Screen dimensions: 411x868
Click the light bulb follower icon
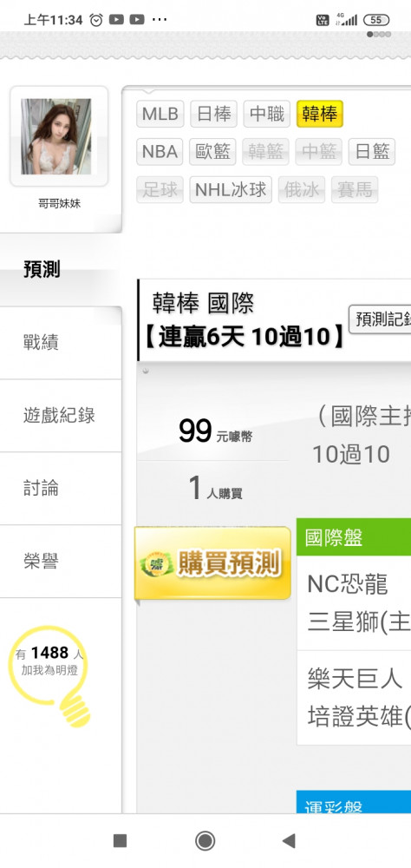50,676
